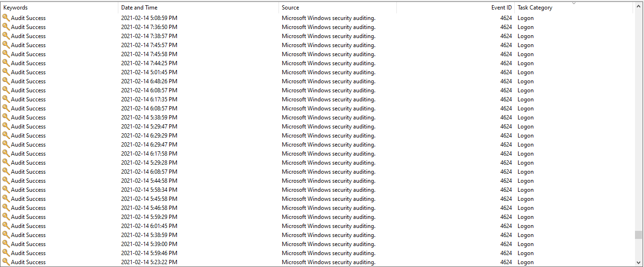Viewport: 644px width, 267px height.
Task: Pick the key icon in the 6:17:35 PM row
Action: point(6,99)
